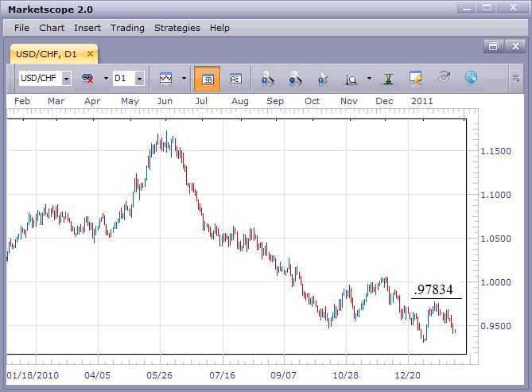The width and height of the screenshot is (532, 392).
Task: Click the chart window key icon
Action: [x=416, y=78]
